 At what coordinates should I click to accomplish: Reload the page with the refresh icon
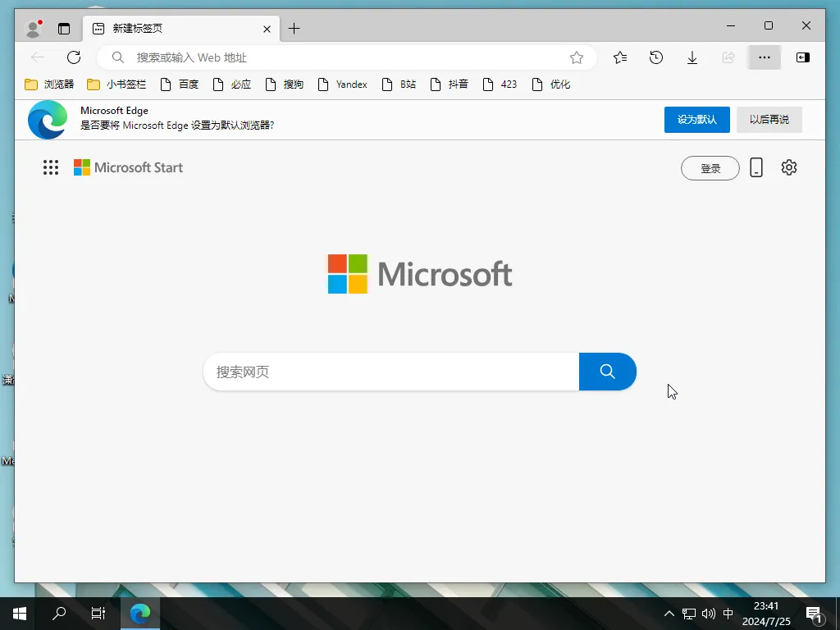[x=74, y=57]
